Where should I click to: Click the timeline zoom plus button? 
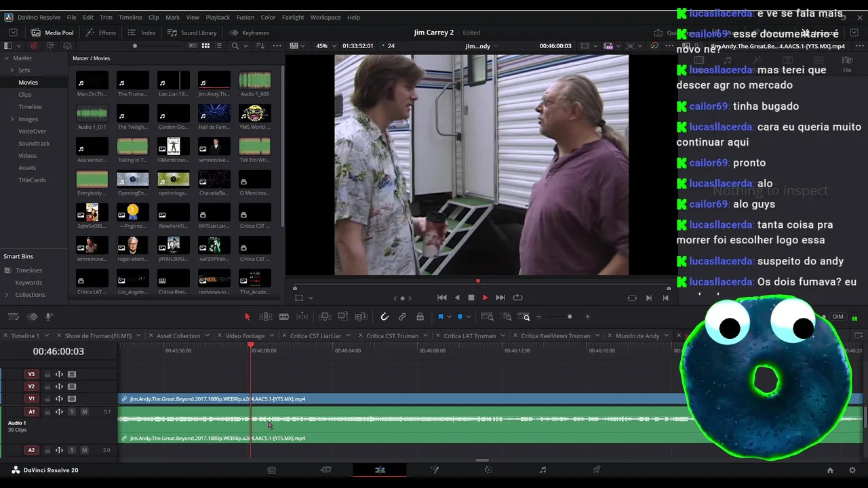click(587, 317)
